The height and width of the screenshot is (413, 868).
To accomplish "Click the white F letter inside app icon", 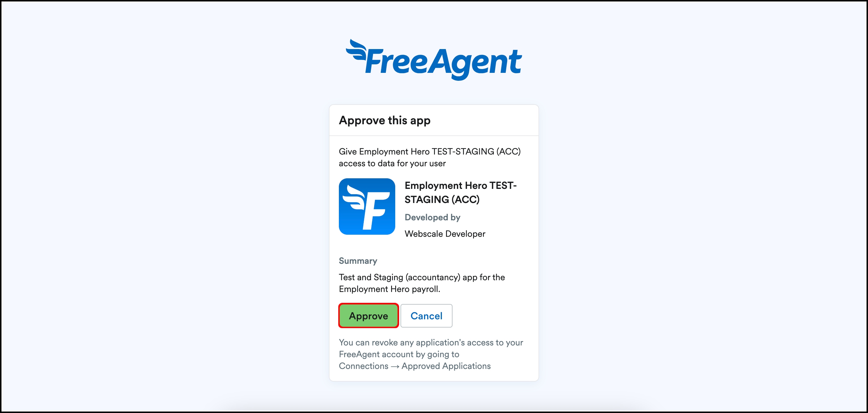I will point(375,211).
